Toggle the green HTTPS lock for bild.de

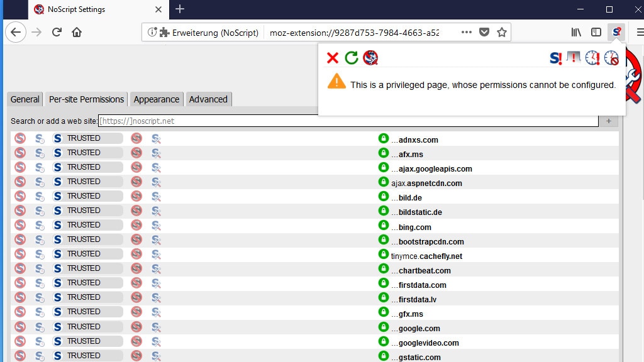coord(384,197)
